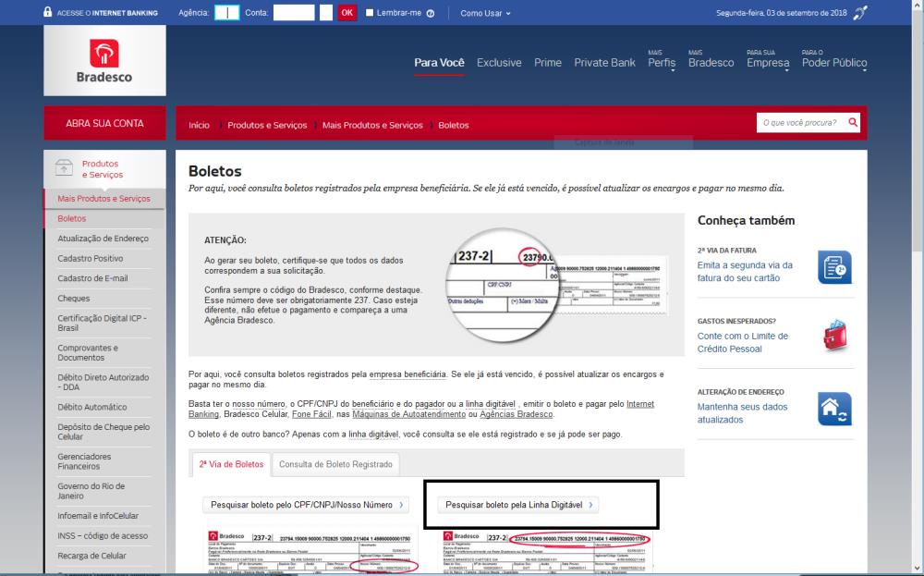Viewport: 924px width, 576px height.
Task: Click the Bradesco logo
Action: click(103, 59)
